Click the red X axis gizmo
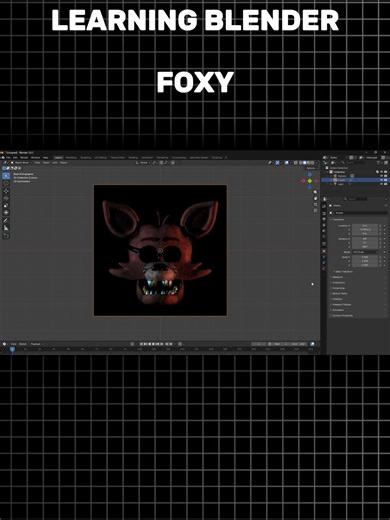Viewport: 390px width, 520px height. click(x=303, y=181)
